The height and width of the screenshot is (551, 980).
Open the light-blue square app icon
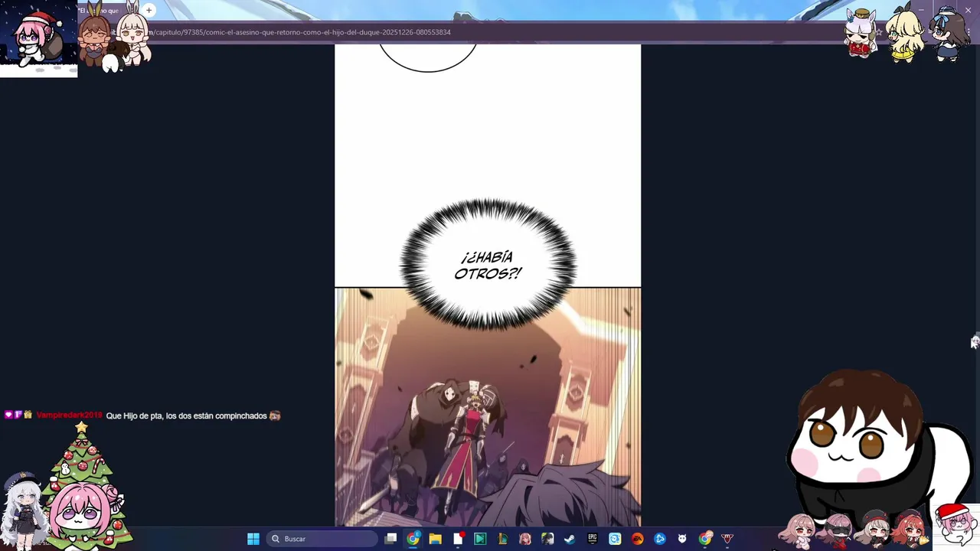pyautogui.click(x=615, y=539)
